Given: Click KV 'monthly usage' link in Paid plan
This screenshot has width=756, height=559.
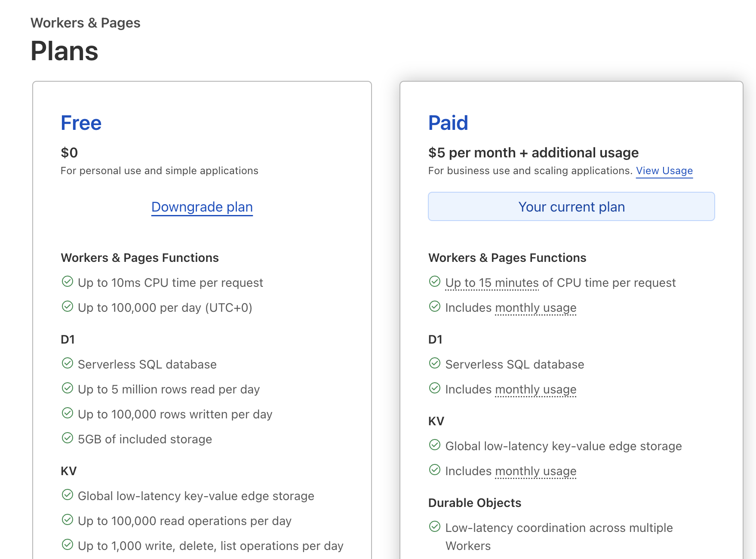Looking at the screenshot, I should [x=535, y=471].
